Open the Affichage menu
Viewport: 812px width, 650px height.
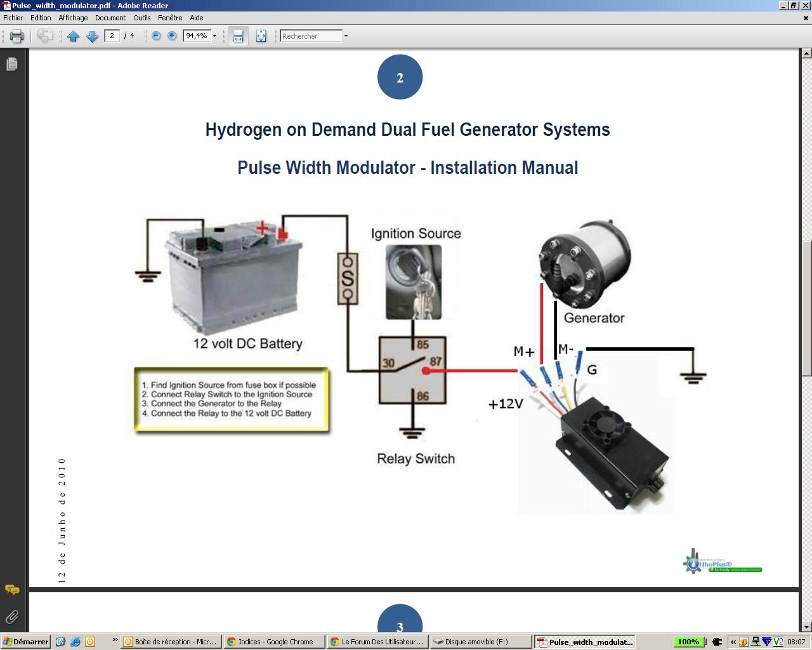click(73, 18)
